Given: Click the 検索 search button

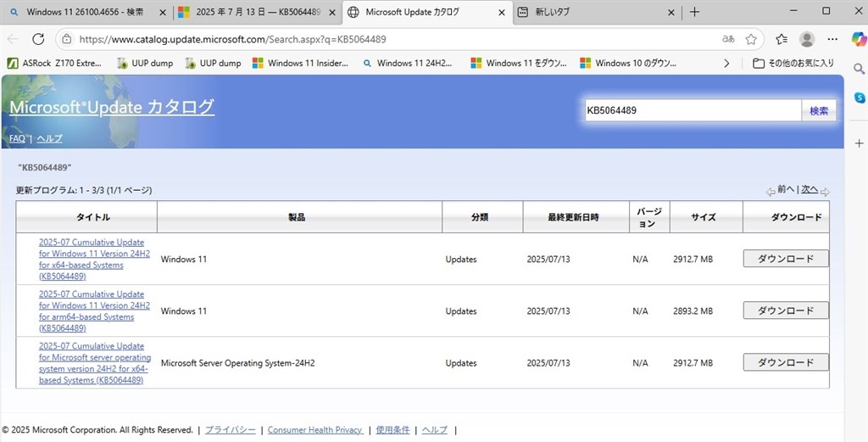Looking at the screenshot, I should (819, 110).
